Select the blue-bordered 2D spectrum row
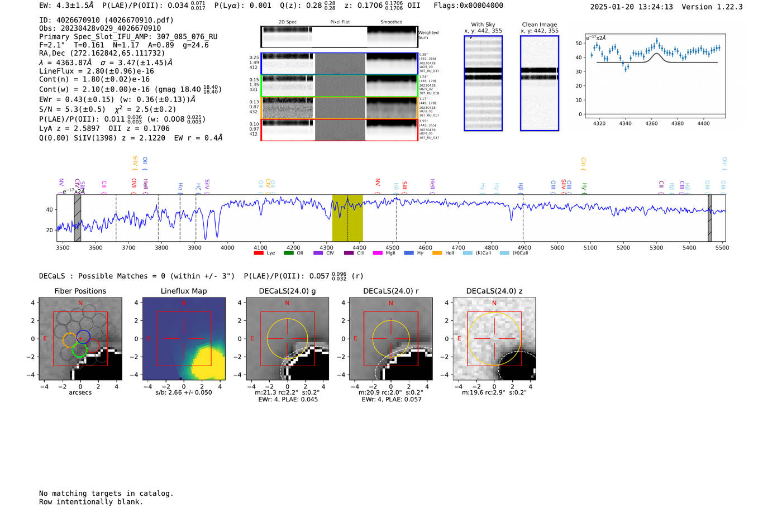Image resolution: width=782 pixels, height=532 pixels. click(x=339, y=64)
